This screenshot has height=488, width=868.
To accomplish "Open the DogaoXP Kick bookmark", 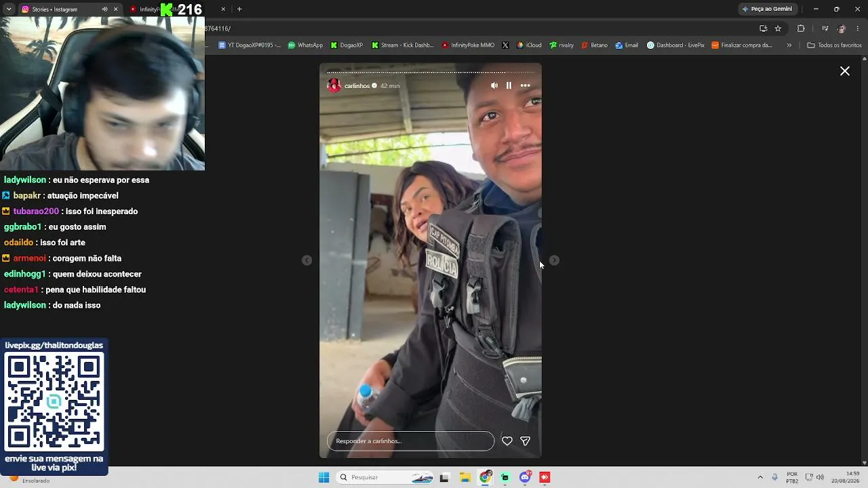I will [x=347, y=45].
